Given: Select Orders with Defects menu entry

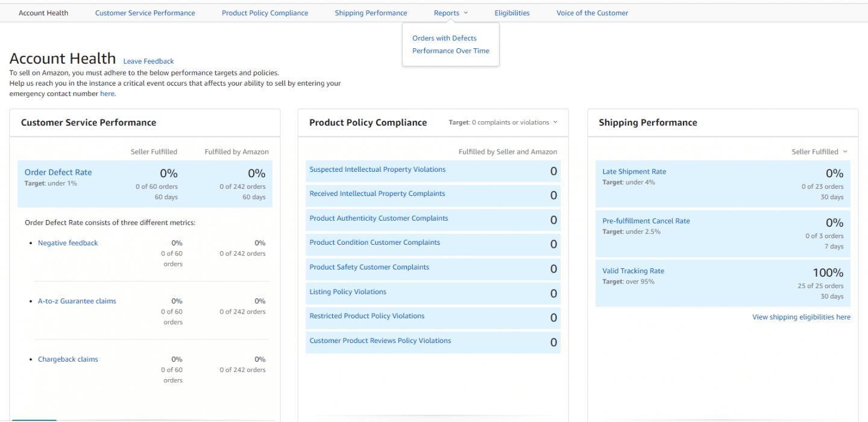Looking at the screenshot, I should 444,38.
